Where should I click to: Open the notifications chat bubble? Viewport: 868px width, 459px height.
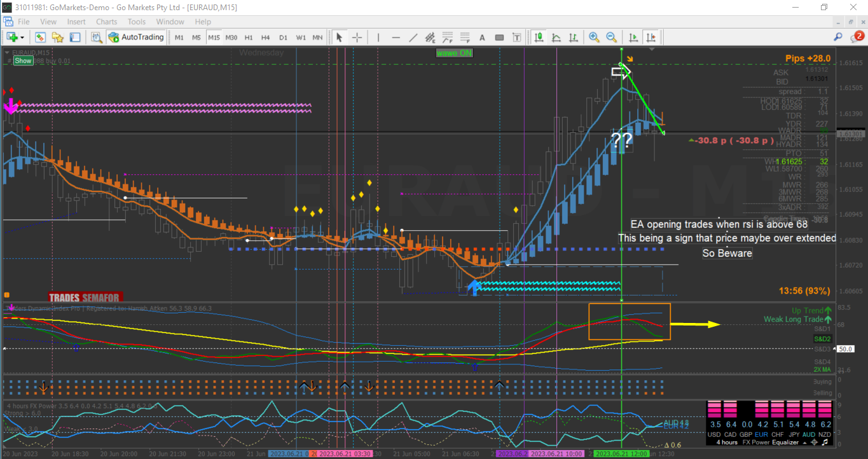[x=857, y=37]
